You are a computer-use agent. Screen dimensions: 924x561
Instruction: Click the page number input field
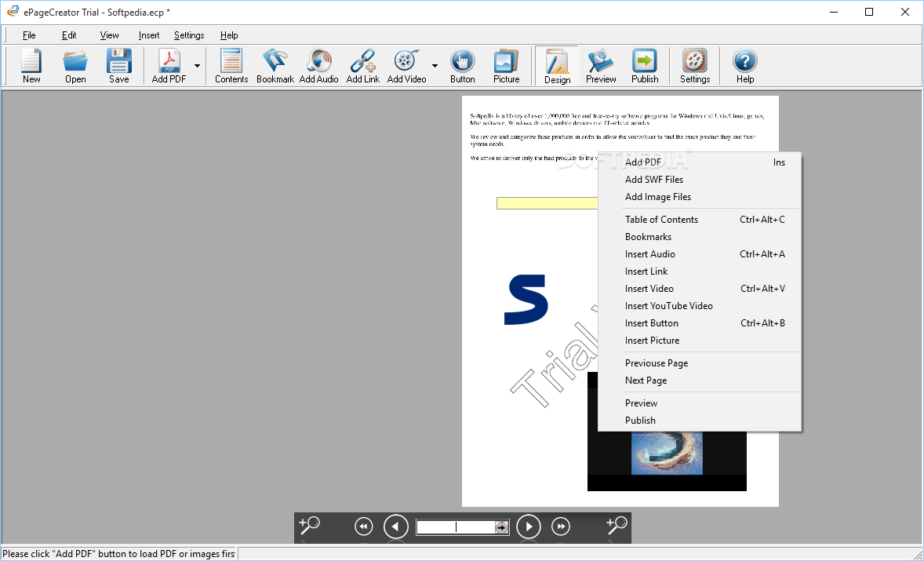pyautogui.click(x=456, y=526)
